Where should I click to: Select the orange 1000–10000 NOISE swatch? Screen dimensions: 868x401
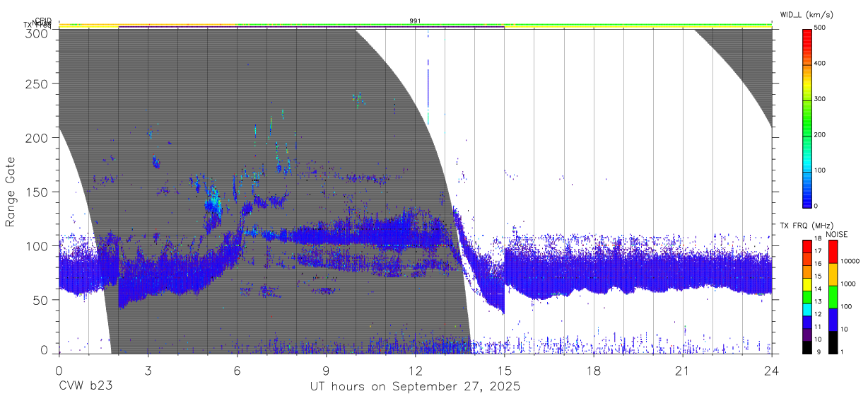click(x=833, y=274)
